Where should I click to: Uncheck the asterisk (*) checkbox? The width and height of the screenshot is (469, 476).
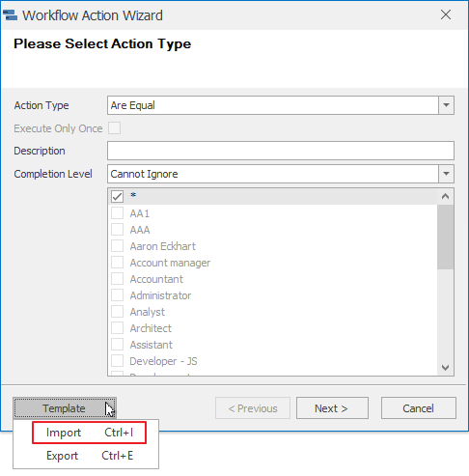[x=117, y=196]
